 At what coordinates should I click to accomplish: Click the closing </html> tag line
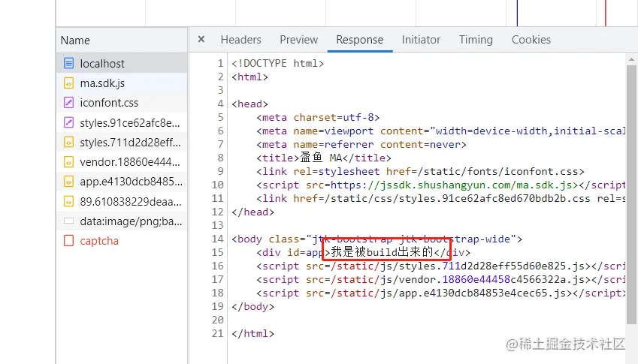click(x=253, y=333)
